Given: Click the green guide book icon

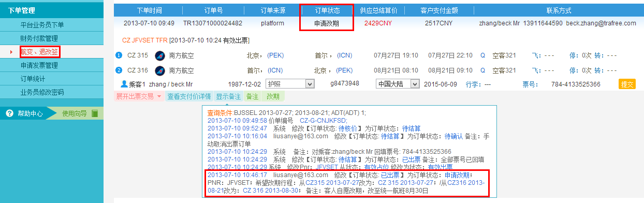Looking at the screenshot, I should click(x=94, y=113).
